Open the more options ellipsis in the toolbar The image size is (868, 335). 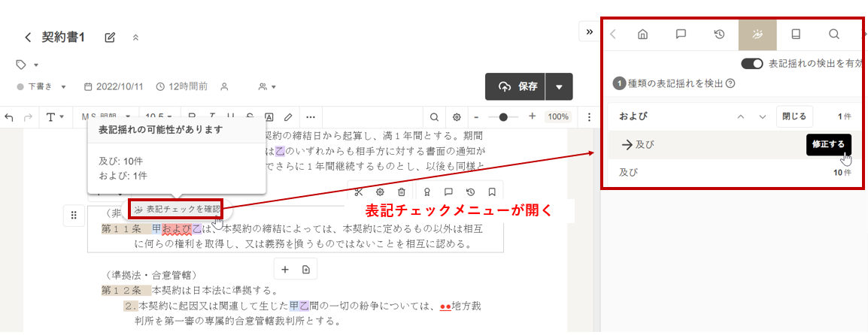click(311, 117)
